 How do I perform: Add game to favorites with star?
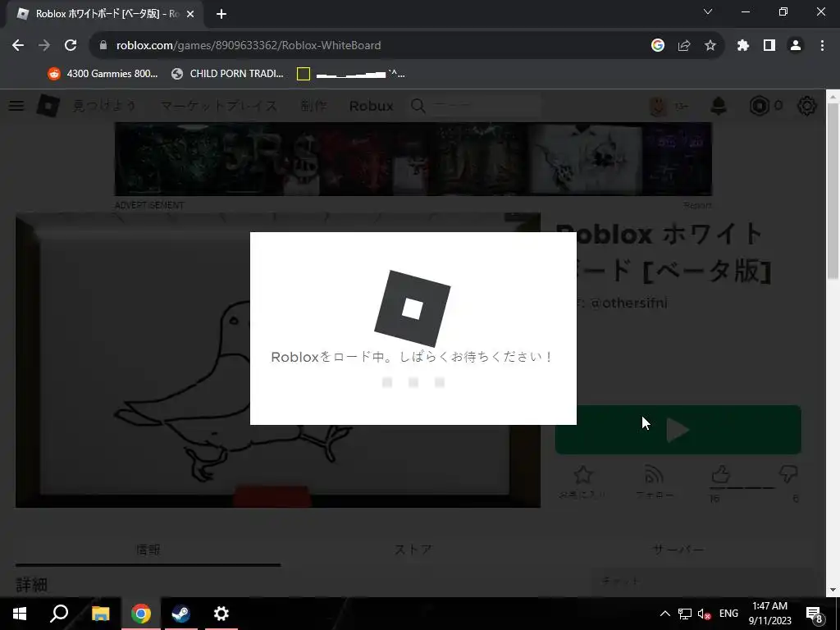coord(583,481)
